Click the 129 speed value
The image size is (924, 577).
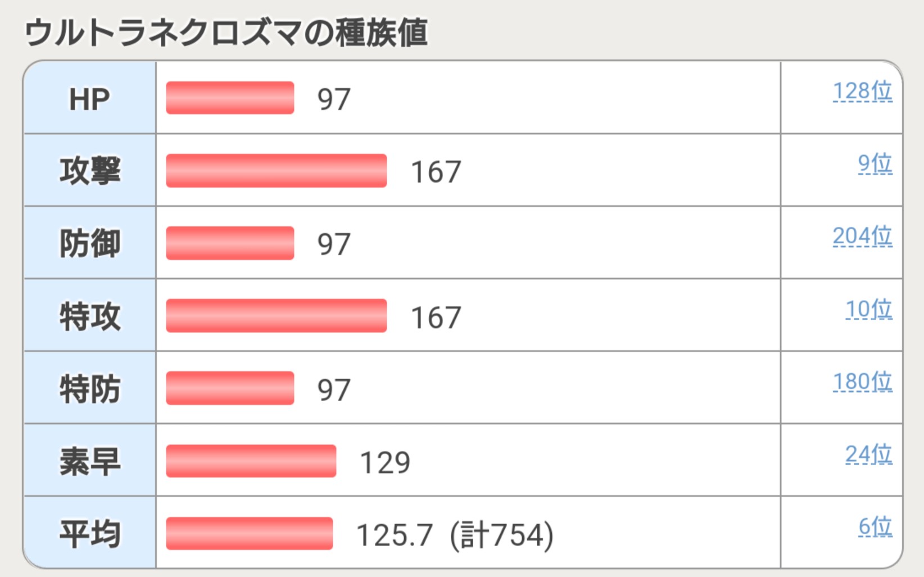point(385,462)
